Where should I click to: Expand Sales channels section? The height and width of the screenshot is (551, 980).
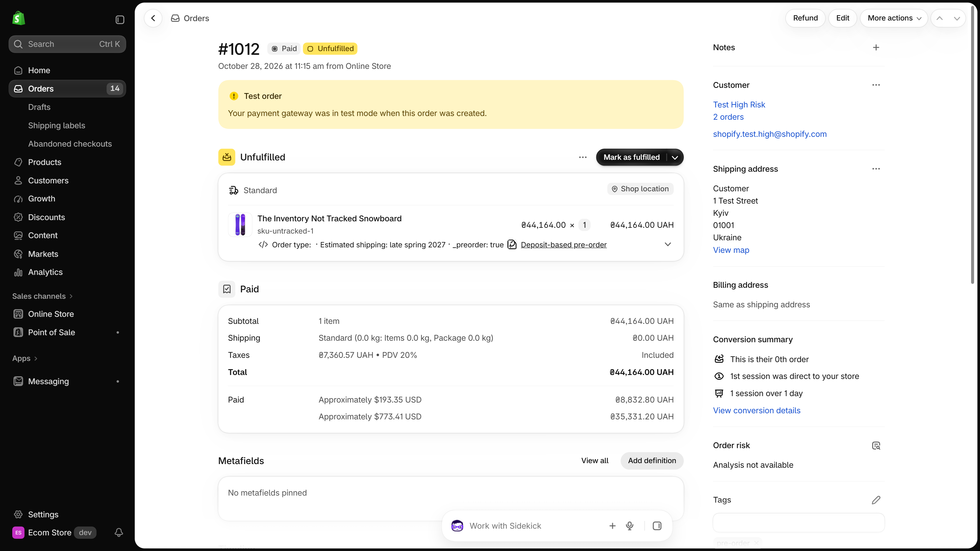(x=42, y=296)
